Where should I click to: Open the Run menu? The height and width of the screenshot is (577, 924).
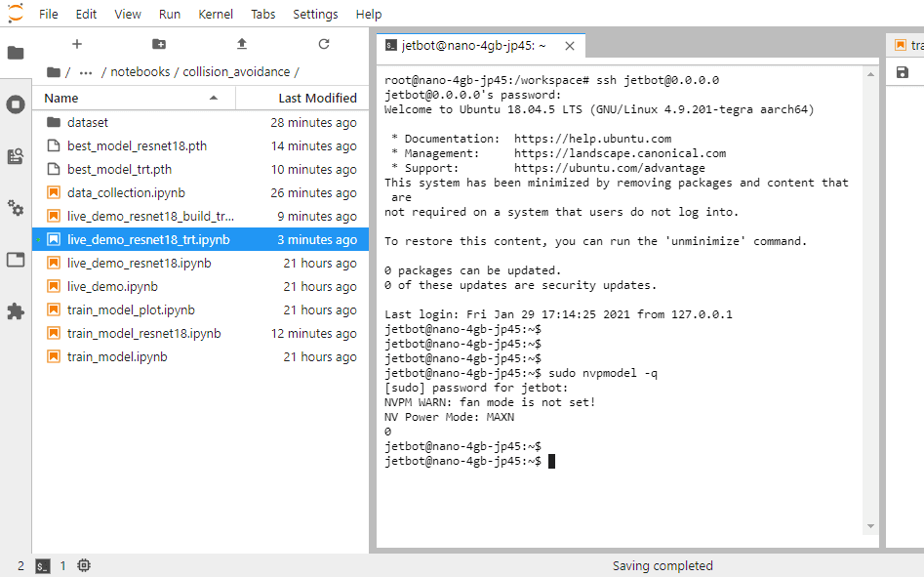170,14
